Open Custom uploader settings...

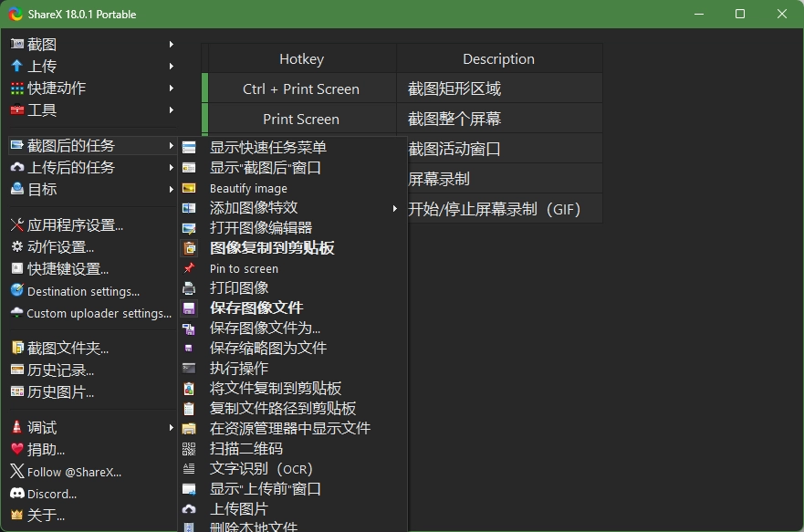coord(99,313)
